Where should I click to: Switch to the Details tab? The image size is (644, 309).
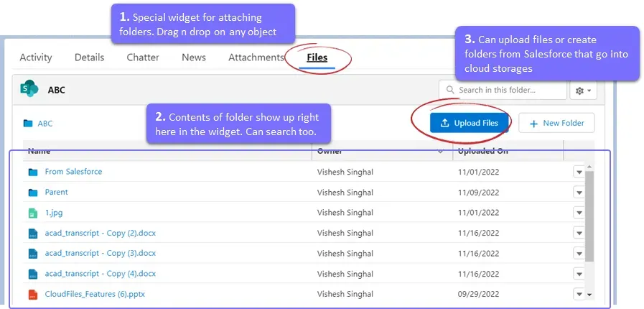(89, 57)
